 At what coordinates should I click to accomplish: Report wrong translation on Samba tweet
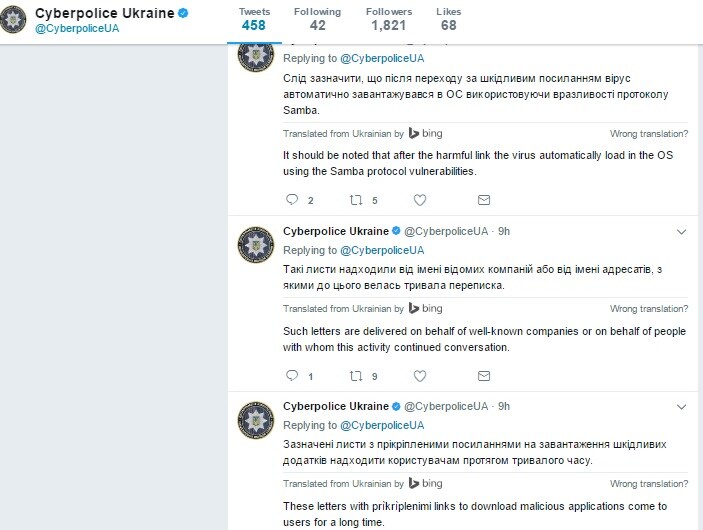coord(648,134)
